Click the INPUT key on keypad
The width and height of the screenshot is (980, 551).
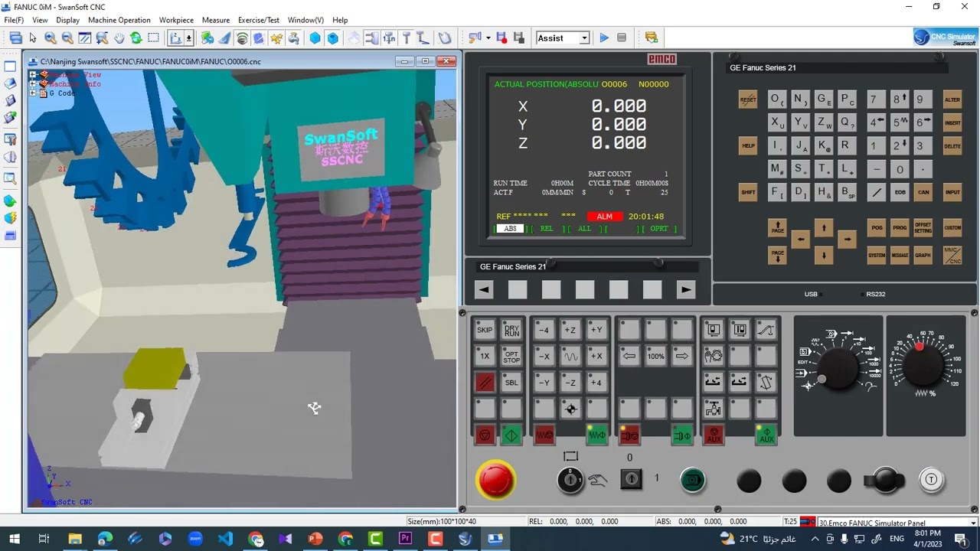coord(952,192)
